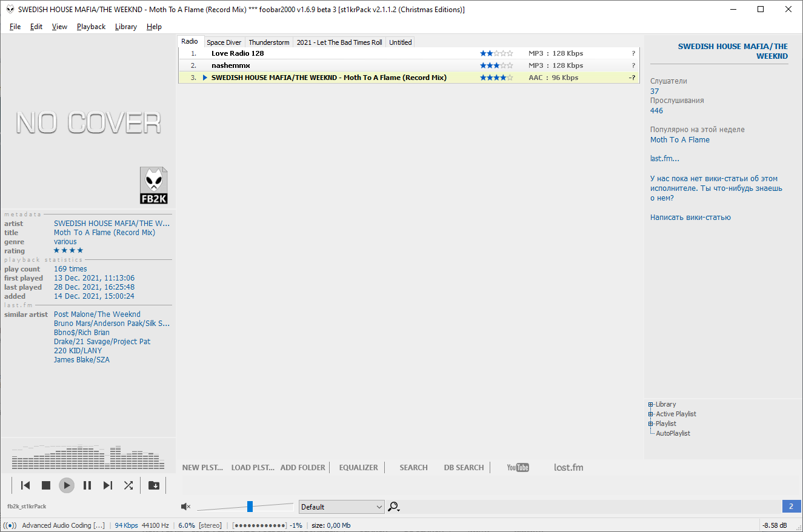Skip to the previous track

tap(25, 485)
